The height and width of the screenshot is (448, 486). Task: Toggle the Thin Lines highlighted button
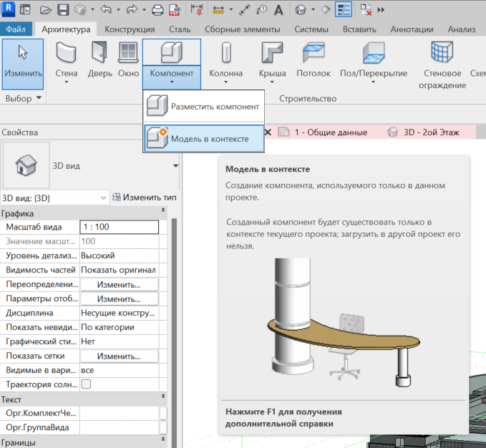[x=344, y=9]
